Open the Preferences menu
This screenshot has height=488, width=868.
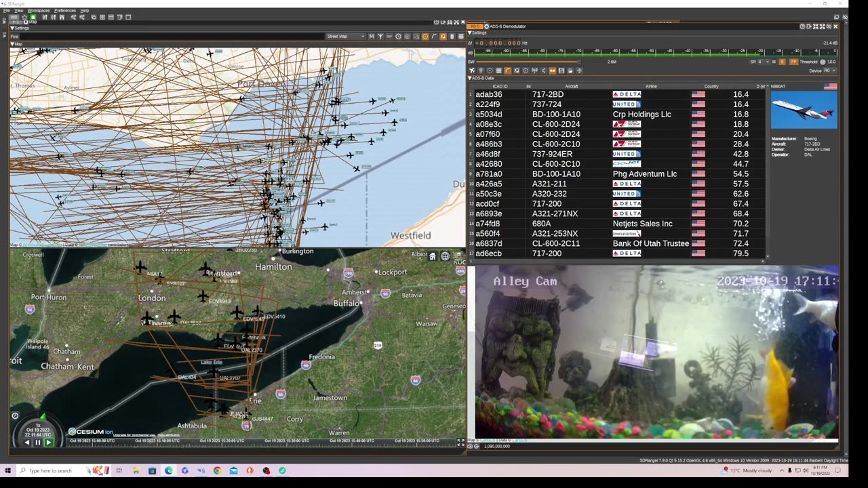coord(65,11)
